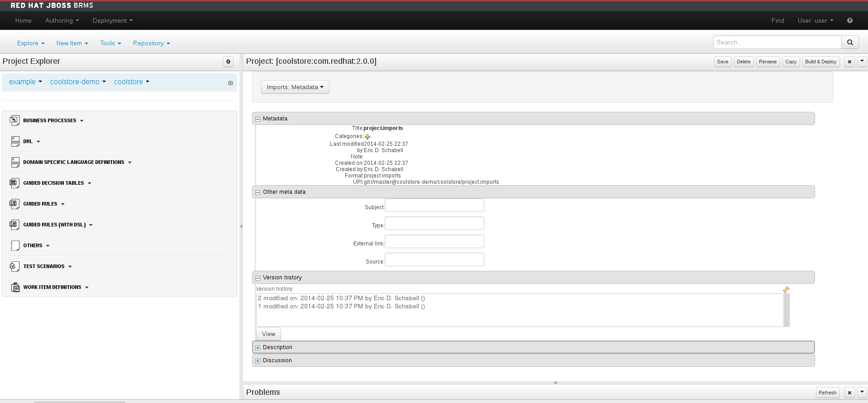Click the Domain Specific Language Definitions icon

click(15, 162)
